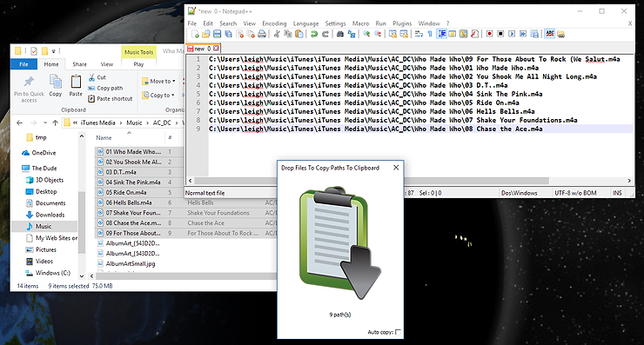
Task: Open the Copy to dropdown in Explorer
Action: [158, 96]
